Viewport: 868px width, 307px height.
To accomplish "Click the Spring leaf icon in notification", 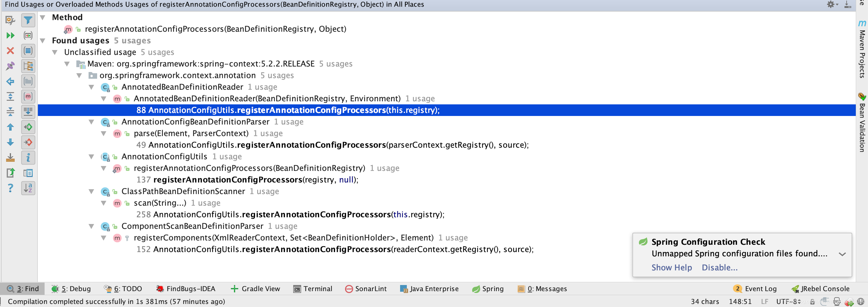I will coord(643,242).
